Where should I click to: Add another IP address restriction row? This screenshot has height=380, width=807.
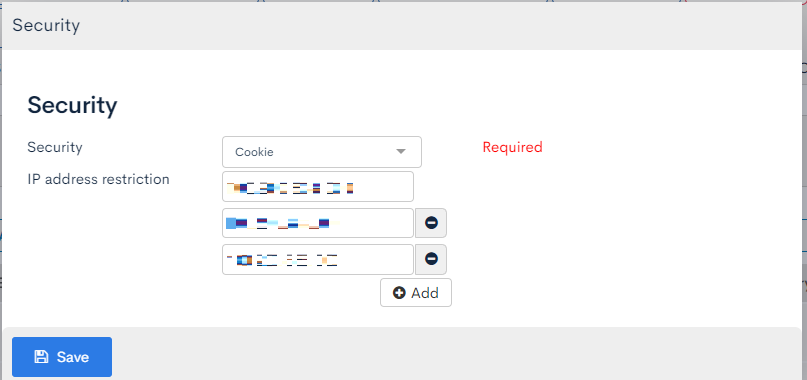point(416,293)
